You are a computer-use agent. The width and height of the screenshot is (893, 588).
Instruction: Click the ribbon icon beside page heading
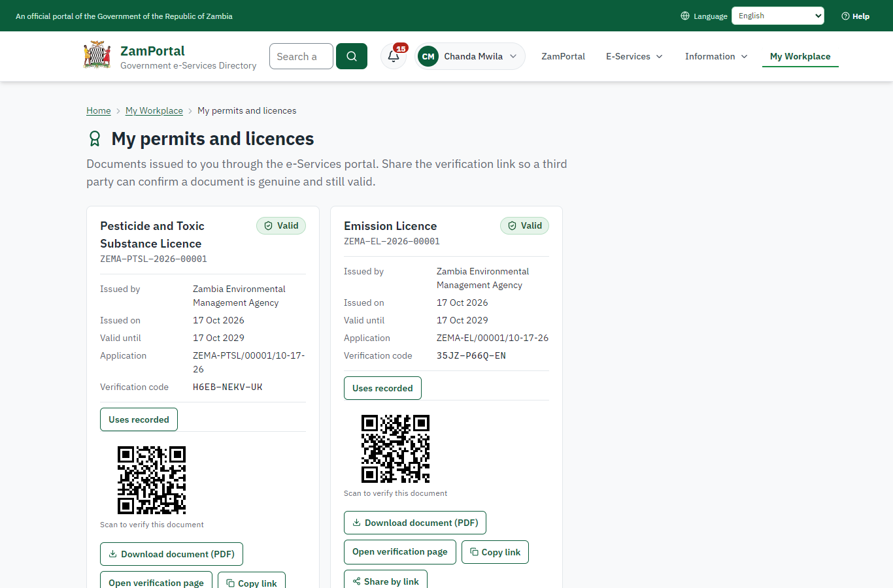click(x=95, y=139)
